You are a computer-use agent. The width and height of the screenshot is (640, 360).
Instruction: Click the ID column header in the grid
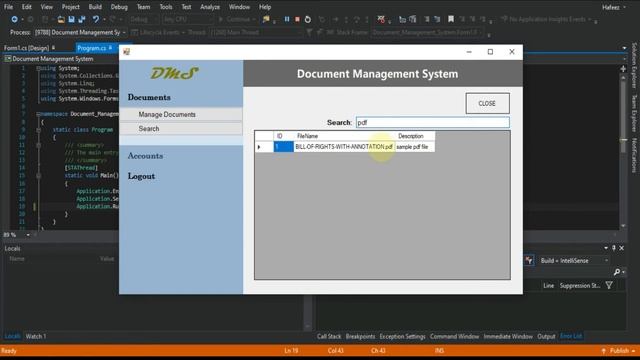pyautogui.click(x=283, y=136)
